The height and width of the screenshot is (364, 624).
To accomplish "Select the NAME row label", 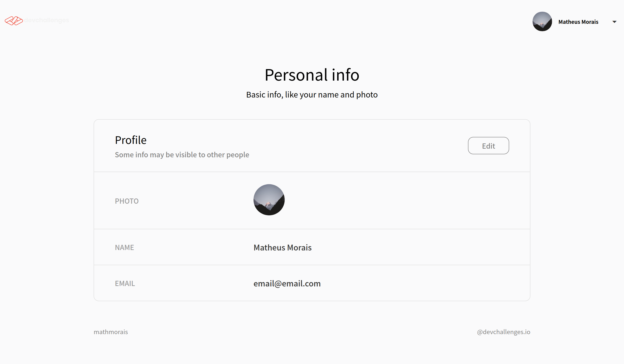I will pos(124,247).
